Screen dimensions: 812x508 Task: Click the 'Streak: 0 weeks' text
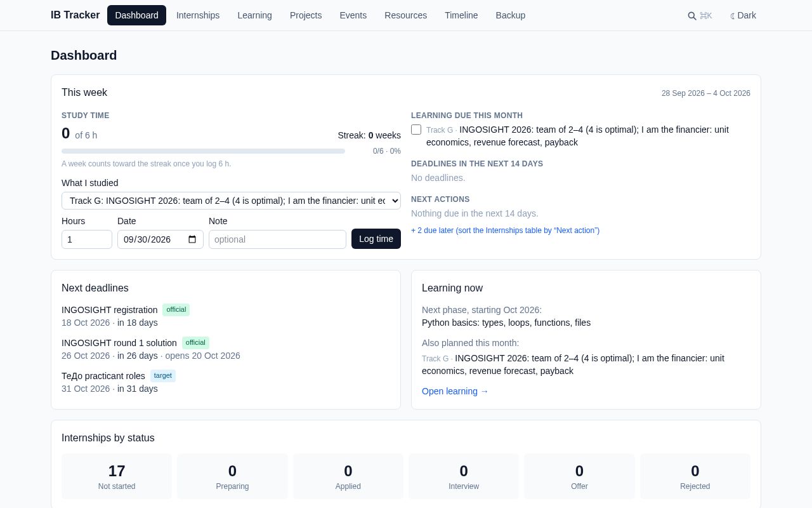point(369,135)
